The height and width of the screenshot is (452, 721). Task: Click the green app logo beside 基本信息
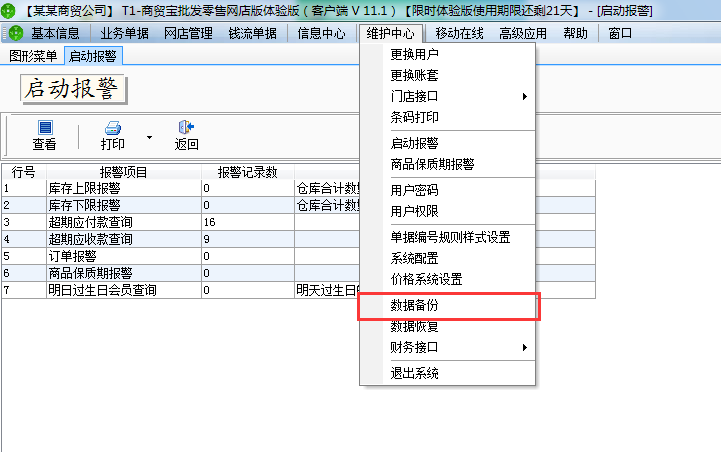(x=16, y=33)
